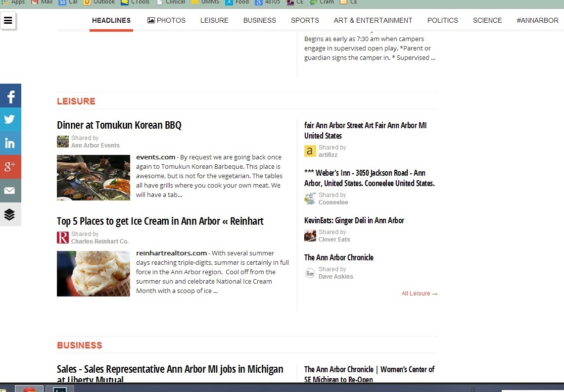Share page via Facebook icon
Screen dimensions: 564x392
[10, 96]
